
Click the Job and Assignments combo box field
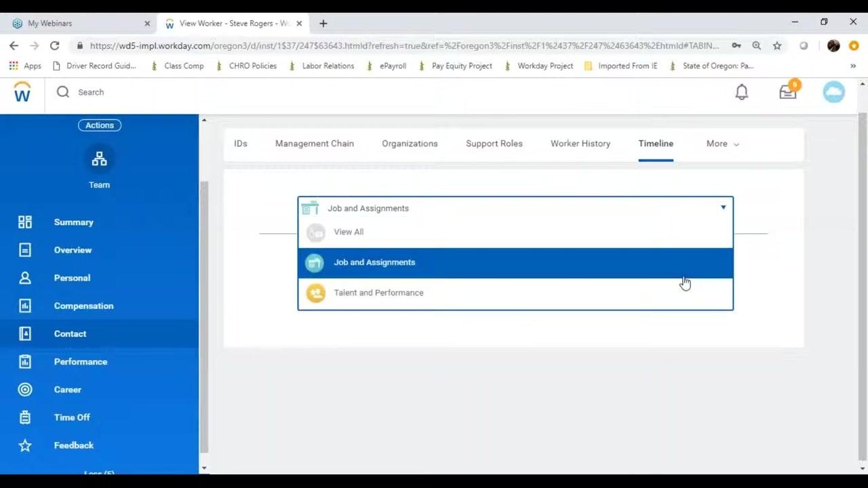coord(515,208)
